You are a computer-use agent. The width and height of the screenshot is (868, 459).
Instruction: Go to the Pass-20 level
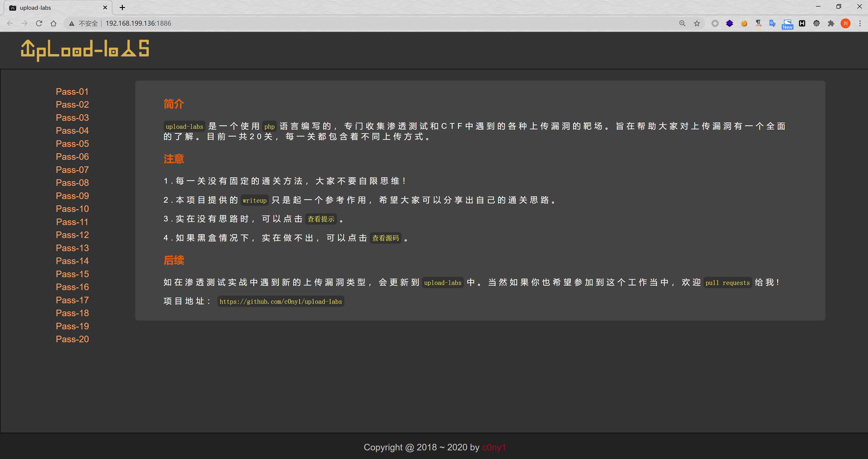click(x=72, y=339)
